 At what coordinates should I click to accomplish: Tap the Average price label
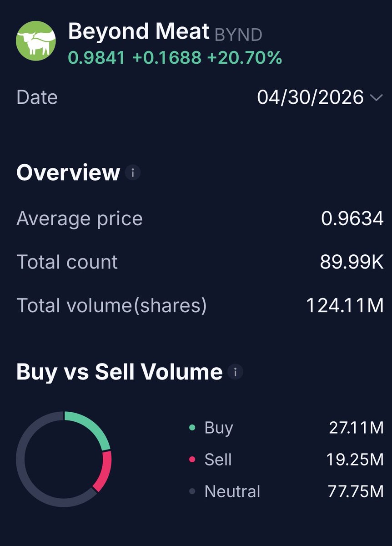point(80,219)
